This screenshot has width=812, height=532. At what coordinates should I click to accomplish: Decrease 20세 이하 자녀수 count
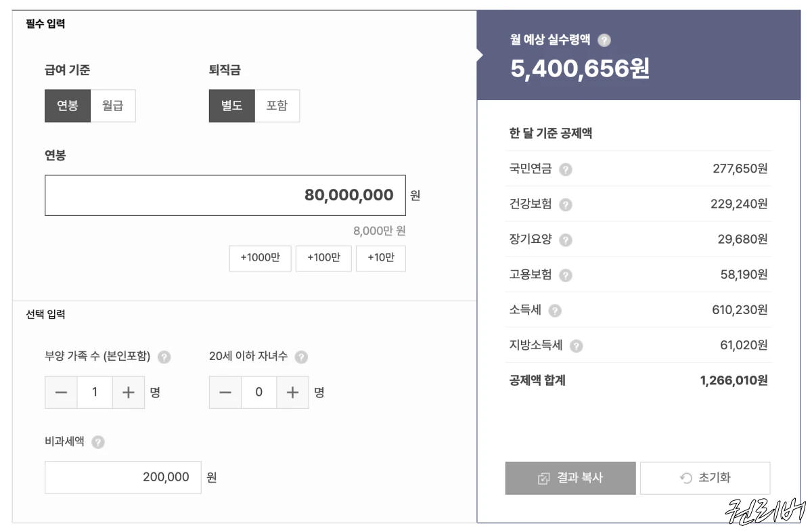pyautogui.click(x=225, y=393)
